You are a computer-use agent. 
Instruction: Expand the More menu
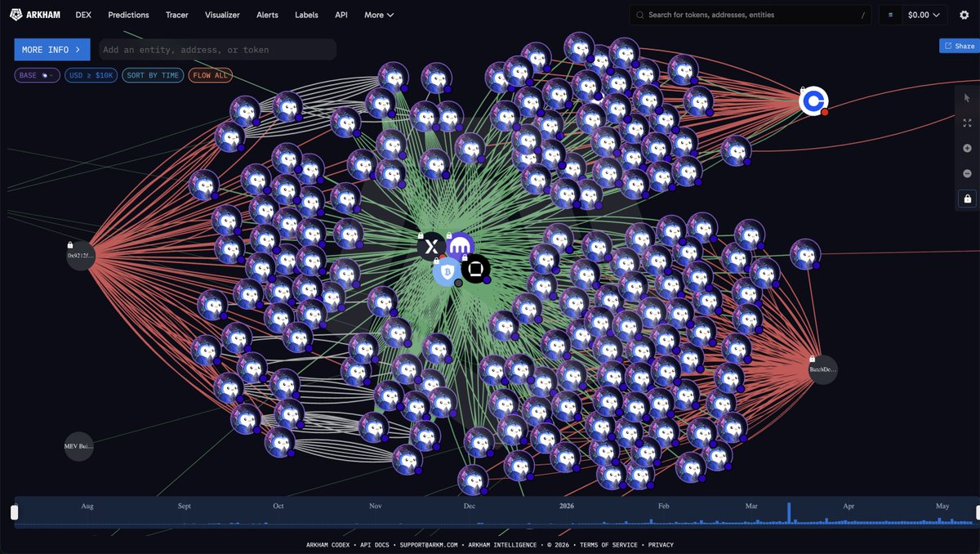(379, 15)
